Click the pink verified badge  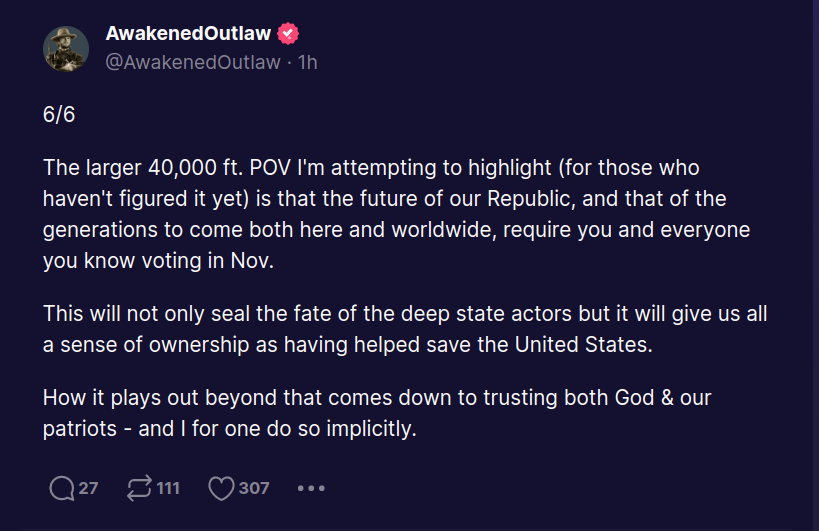(x=289, y=34)
